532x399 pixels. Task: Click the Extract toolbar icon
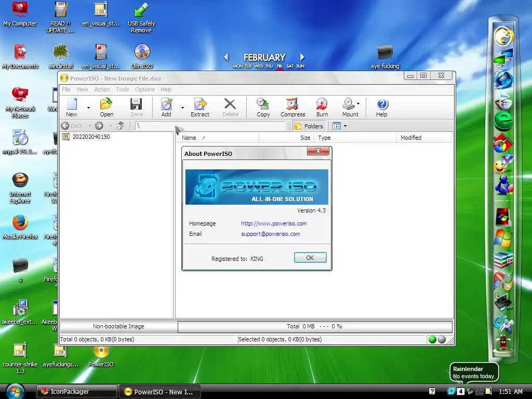[x=200, y=107]
